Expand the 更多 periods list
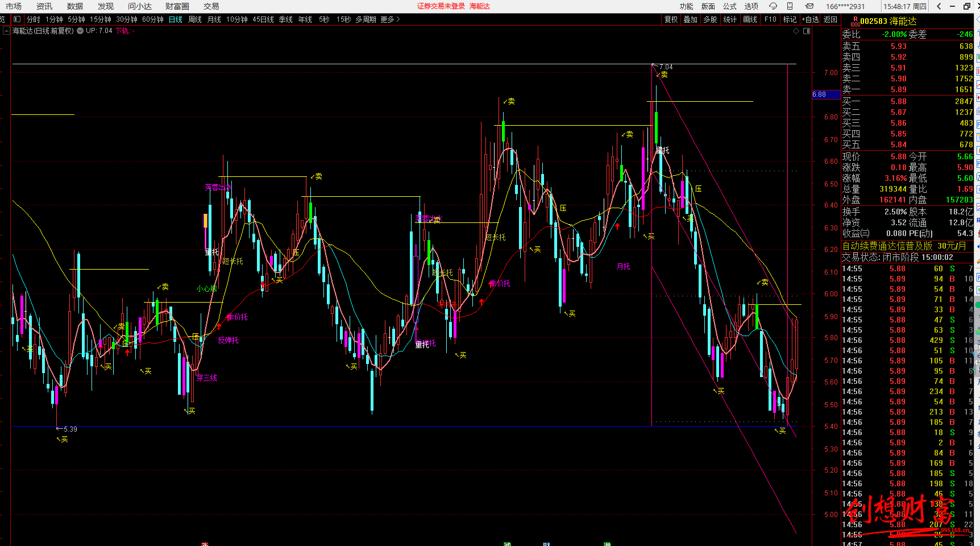Screen dimensions: 980x546 (x=390, y=19)
